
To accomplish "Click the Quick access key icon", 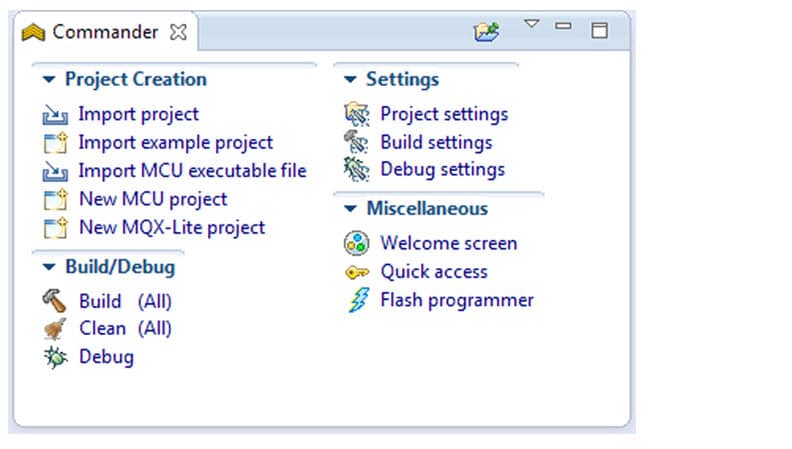I will click(356, 272).
